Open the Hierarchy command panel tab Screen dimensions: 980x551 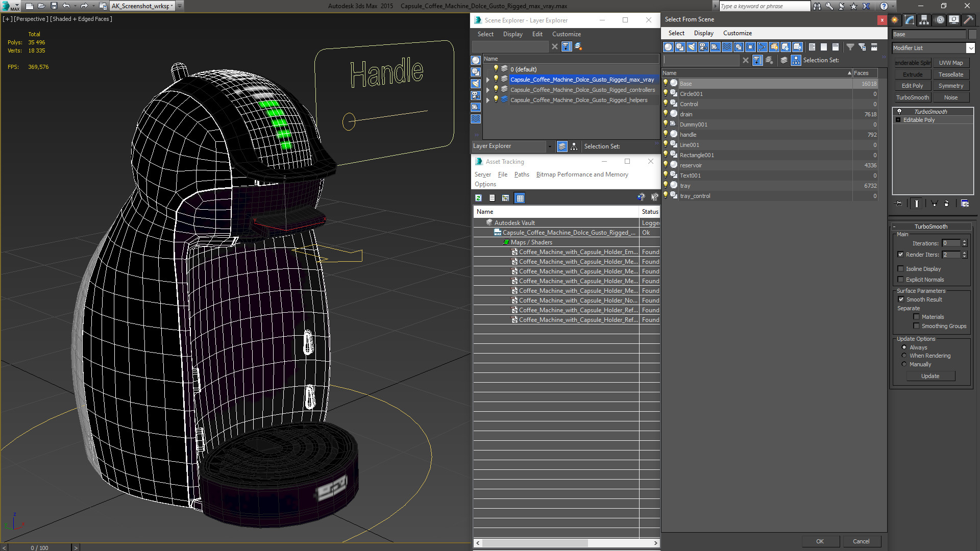pyautogui.click(x=924, y=20)
